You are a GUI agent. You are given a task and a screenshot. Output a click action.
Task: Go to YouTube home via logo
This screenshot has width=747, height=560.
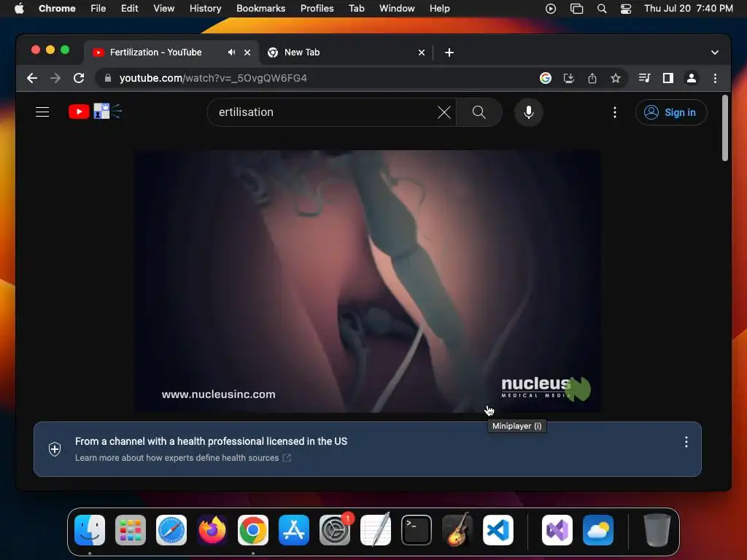[95, 112]
